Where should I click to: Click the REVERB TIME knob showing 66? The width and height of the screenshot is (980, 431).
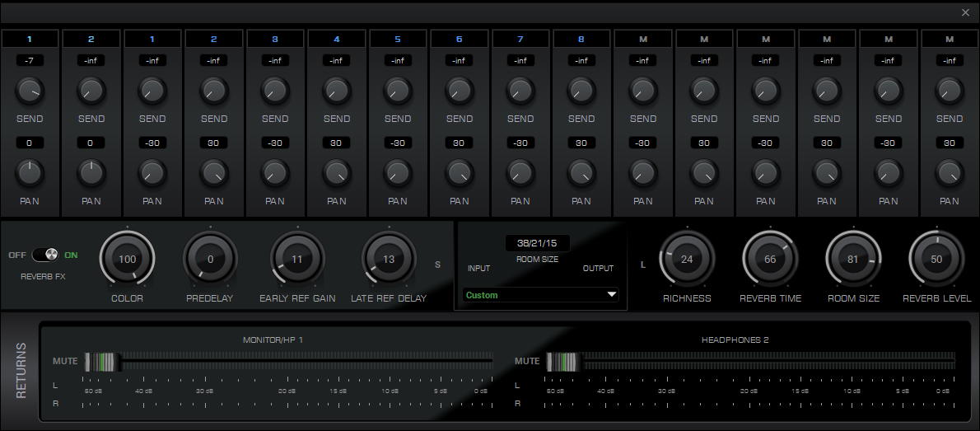[770, 259]
